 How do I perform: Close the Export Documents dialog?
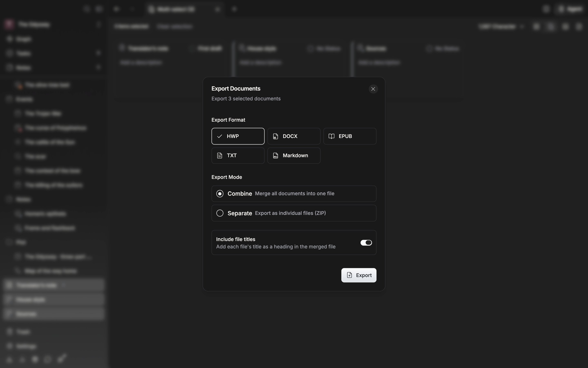(x=373, y=89)
